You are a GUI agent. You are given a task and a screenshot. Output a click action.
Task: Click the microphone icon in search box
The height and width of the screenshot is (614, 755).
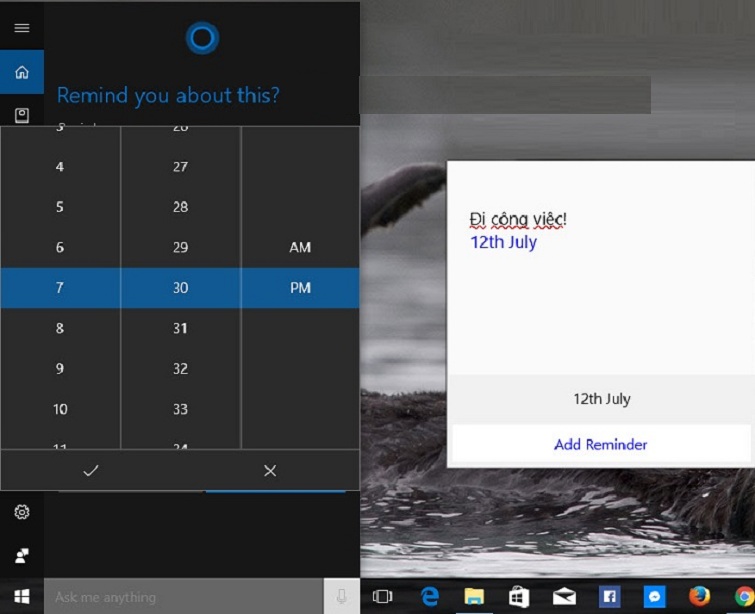pos(341,597)
